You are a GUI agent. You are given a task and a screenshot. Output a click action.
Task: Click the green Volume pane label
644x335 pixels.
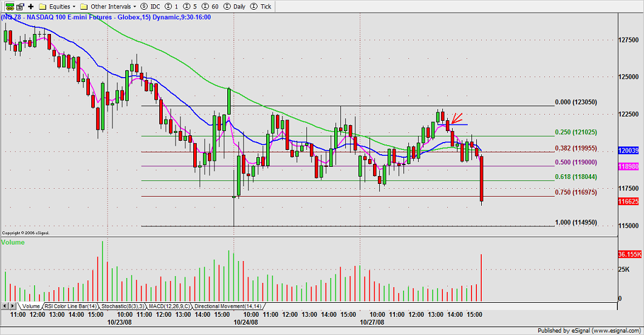(x=13, y=242)
